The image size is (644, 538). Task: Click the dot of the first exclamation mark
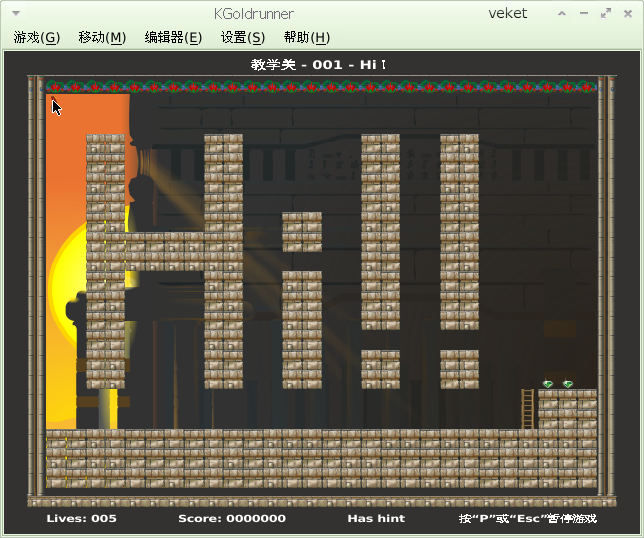pyautogui.click(x=380, y=369)
